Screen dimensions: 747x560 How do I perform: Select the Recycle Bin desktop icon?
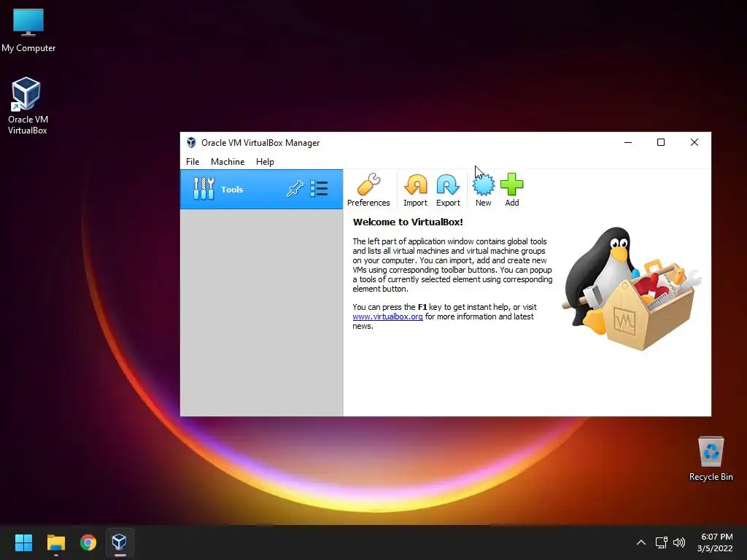[x=711, y=459]
